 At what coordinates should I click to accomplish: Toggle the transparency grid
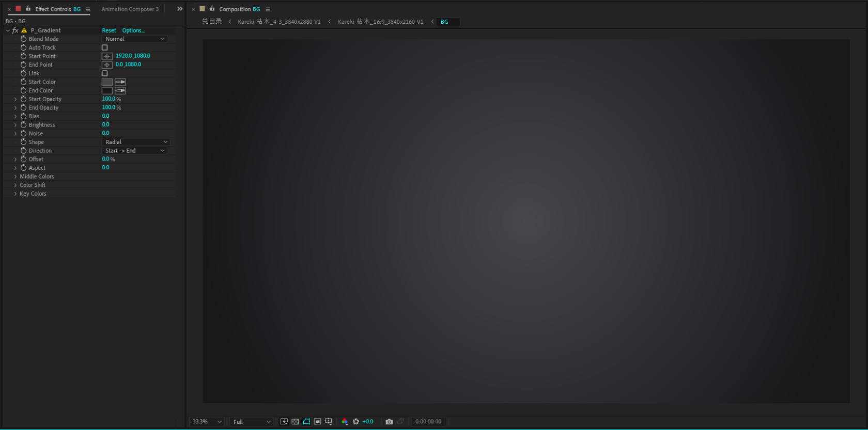295,422
